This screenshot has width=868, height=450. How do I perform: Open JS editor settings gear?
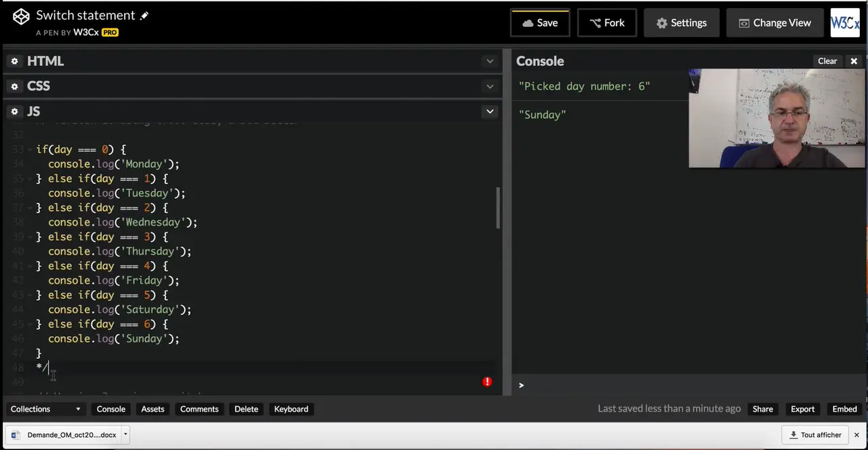point(14,112)
